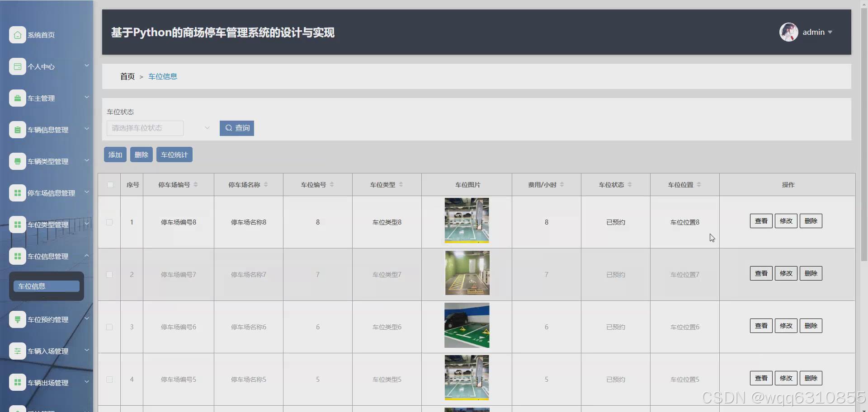Screen dimensions: 868x412
Task: Expand the 车辆类型管理 menu chevron
Action: pyautogui.click(x=86, y=160)
